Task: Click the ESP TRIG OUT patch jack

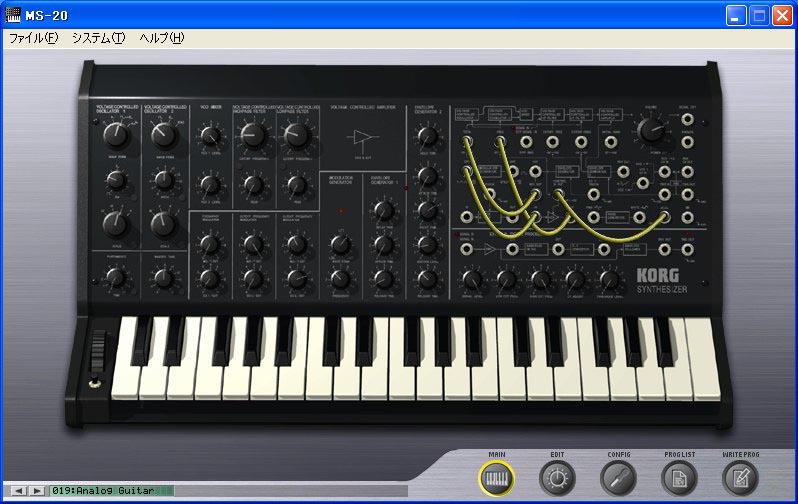Action: click(687, 249)
